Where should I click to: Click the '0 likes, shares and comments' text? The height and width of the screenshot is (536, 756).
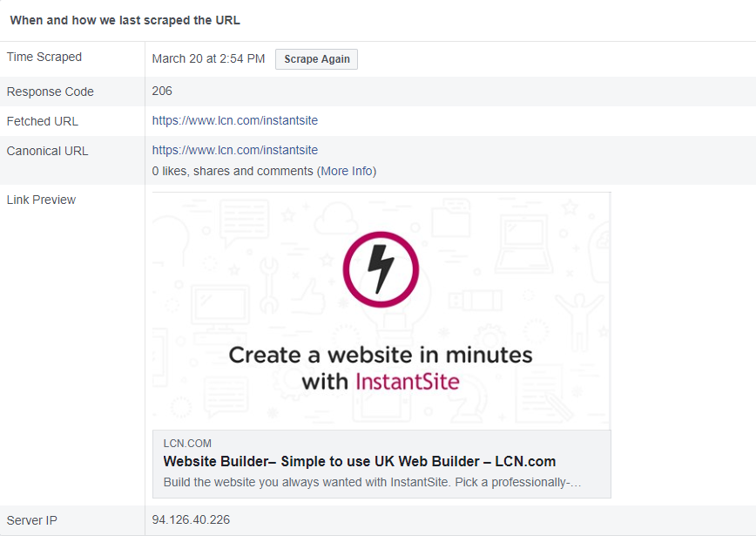click(233, 172)
